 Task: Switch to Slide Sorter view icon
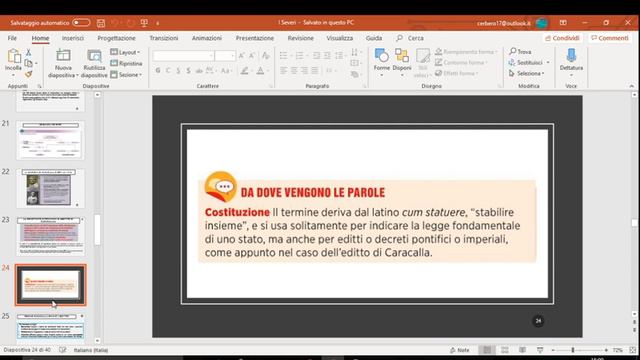tap(505, 350)
